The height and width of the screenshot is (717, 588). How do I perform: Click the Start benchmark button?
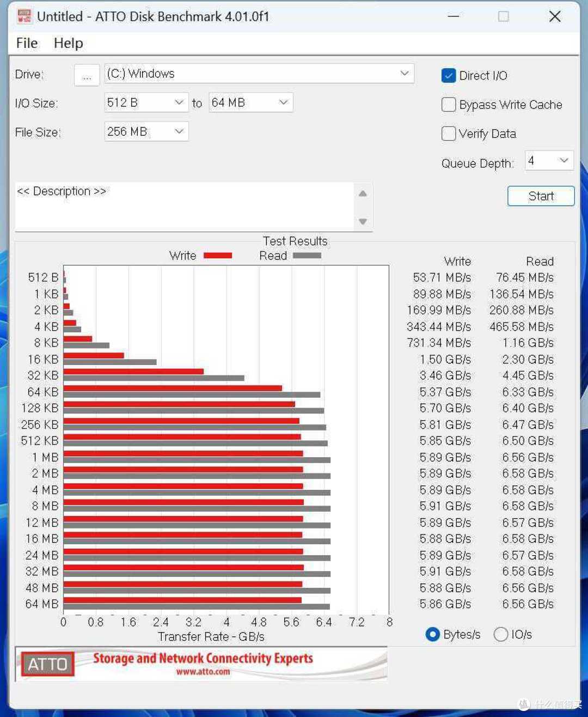[x=541, y=196]
